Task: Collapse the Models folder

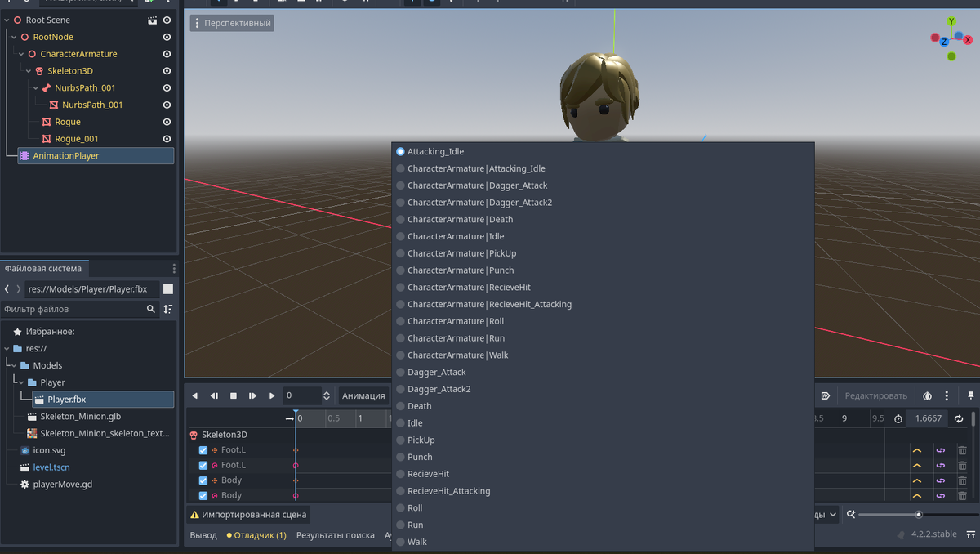Action: pyautogui.click(x=14, y=365)
